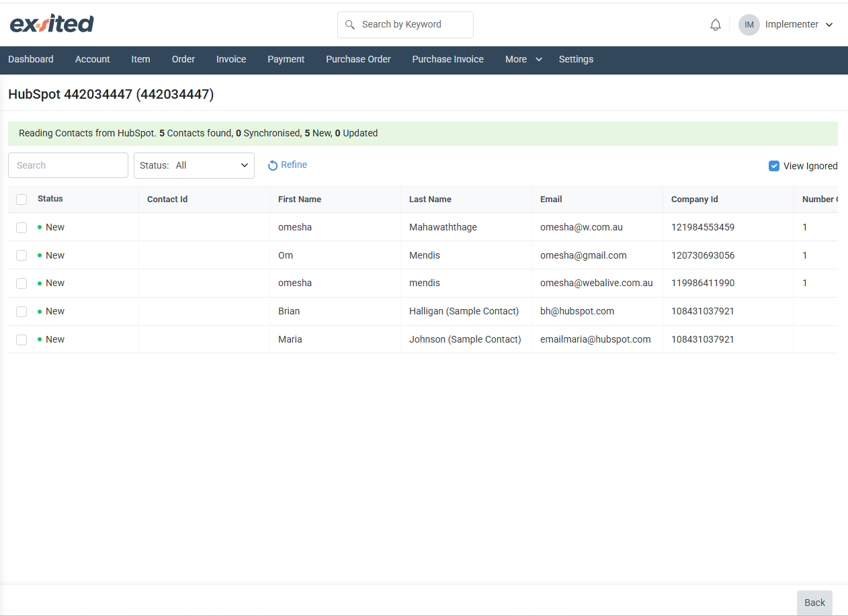Tick checkbox for omesha@webalive.com.au row
848x616 pixels.
[22, 283]
